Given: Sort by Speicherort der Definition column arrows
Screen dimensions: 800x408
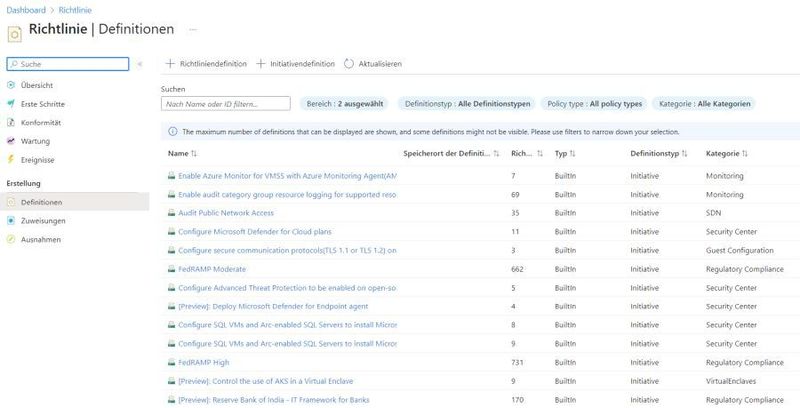Looking at the screenshot, I should 496,154.
